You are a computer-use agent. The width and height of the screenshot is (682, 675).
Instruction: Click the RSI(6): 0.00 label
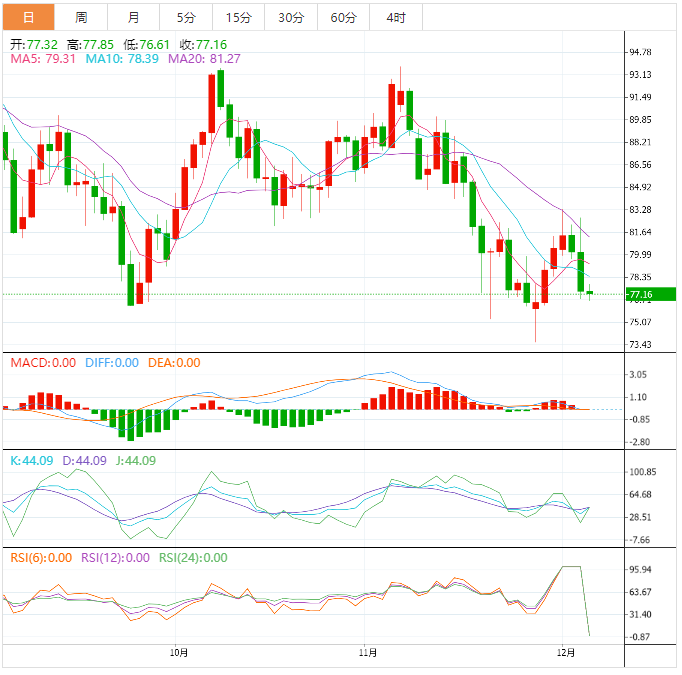pyautogui.click(x=41, y=558)
